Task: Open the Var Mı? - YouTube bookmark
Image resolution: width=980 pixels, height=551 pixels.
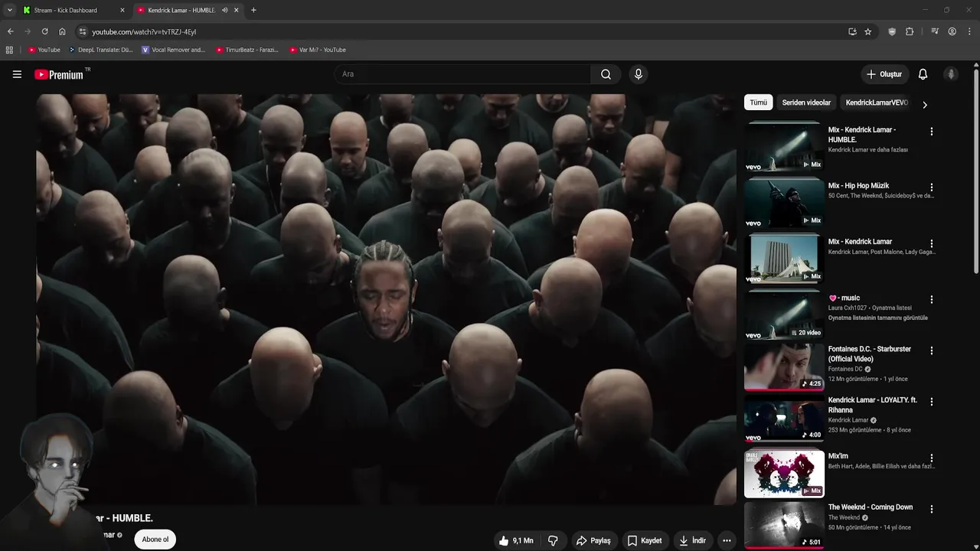Action: point(318,50)
